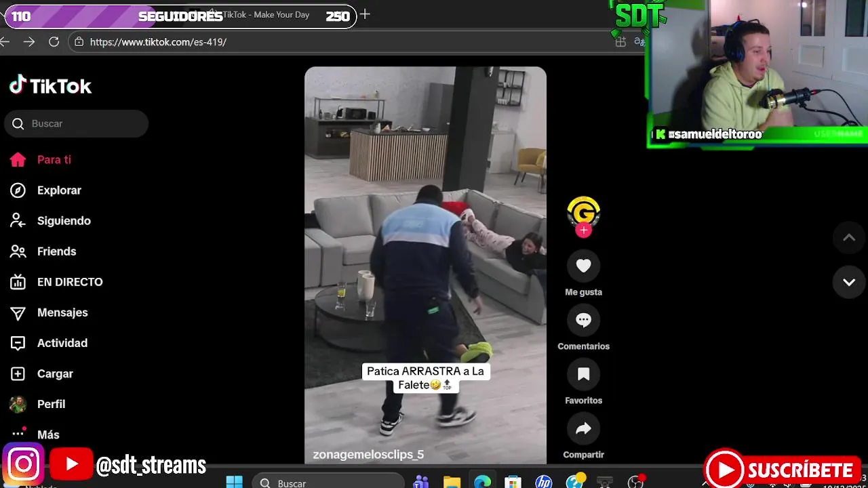868x488 pixels.
Task: Open the Cargar upload page
Action: (55, 373)
